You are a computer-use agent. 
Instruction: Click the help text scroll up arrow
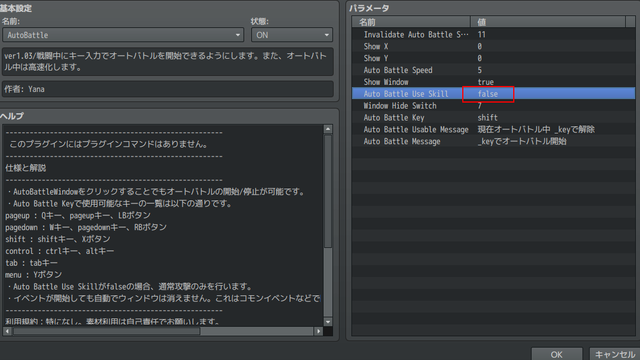click(328, 129)
